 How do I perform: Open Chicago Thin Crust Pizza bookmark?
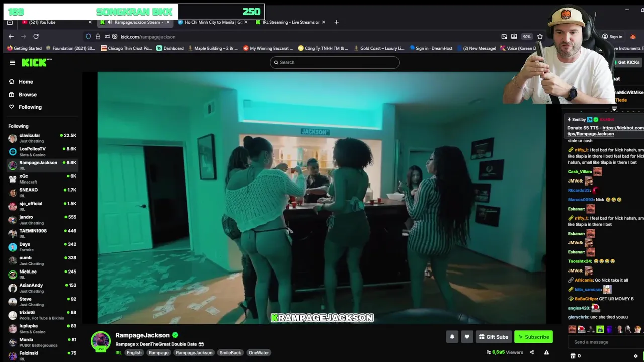coord(126,48)
